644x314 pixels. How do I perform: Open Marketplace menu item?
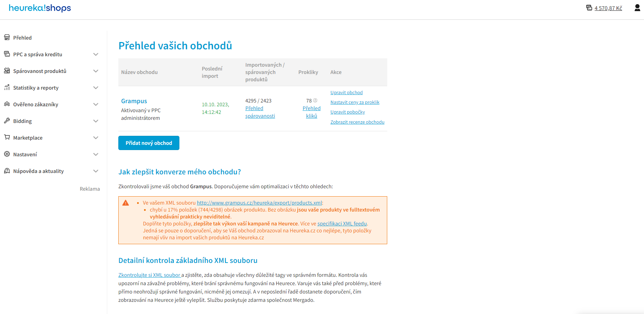(x=28, y=138)
